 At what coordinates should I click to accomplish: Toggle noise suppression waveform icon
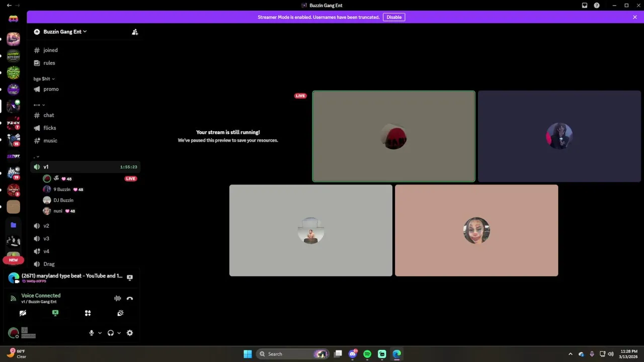117,298
